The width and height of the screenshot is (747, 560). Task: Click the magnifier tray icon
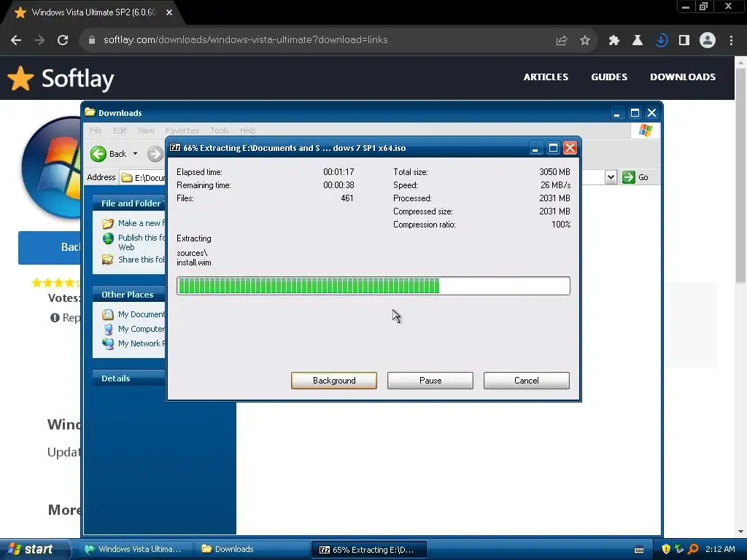693,549
